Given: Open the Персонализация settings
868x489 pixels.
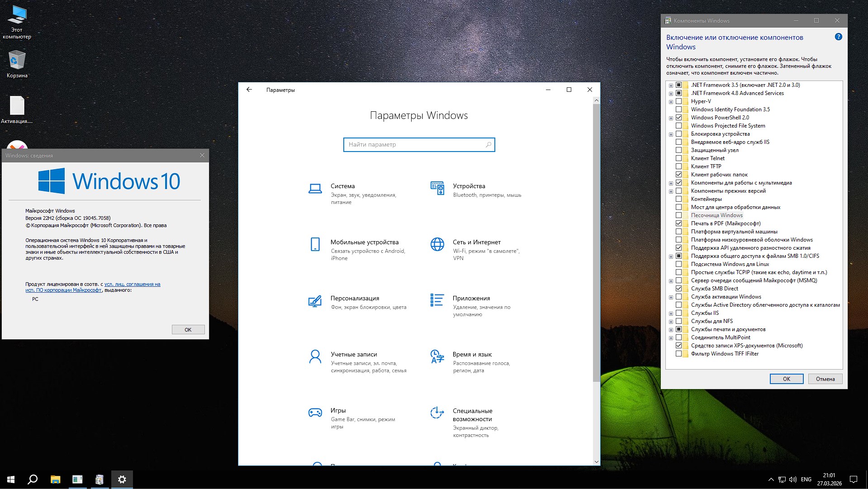Looking at the screenshot, I should 356,298.
